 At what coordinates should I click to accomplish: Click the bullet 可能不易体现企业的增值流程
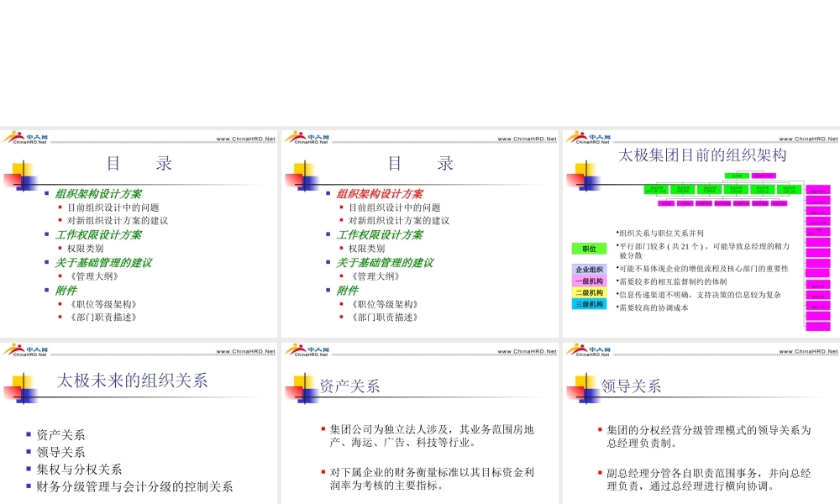pos(701,268)
